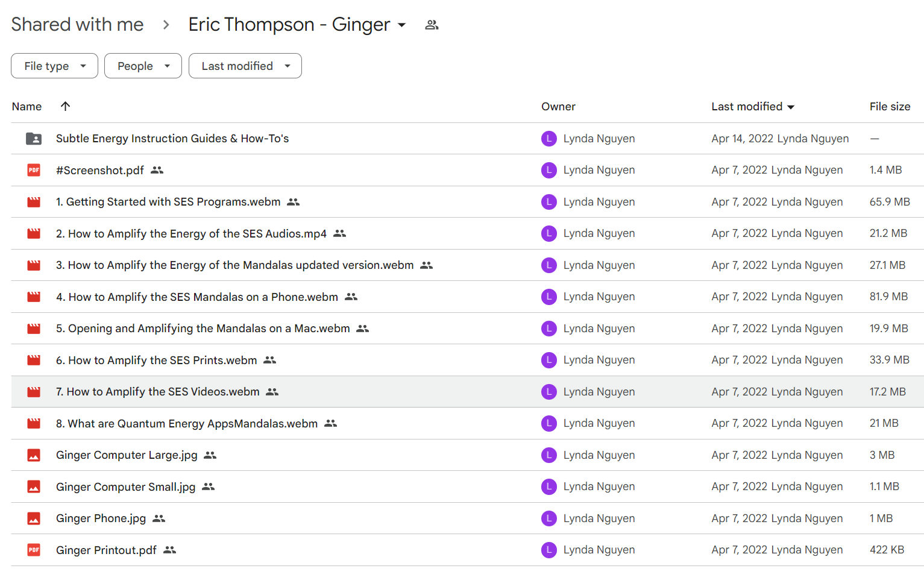The height and width of the screenshot is (586, 924).
Task: Click video icon for 7. Amplify SES Videos
Action: click(34, 392)
